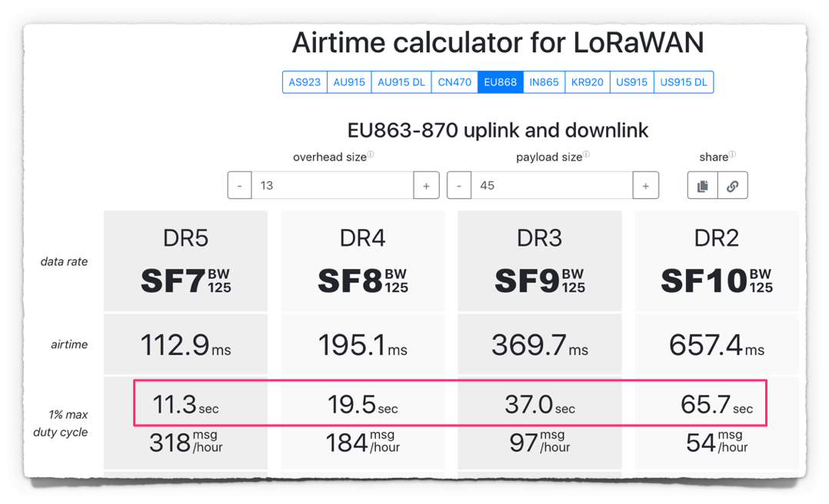Click the share link icon
This screenshot has width=829, height=504.
[732, 185]
